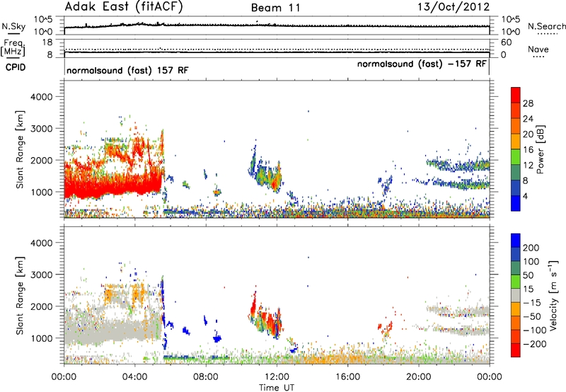Click 'normalsound (fast) 157 RF' text
The image size is (566, 392).
(x=127, y=70)
